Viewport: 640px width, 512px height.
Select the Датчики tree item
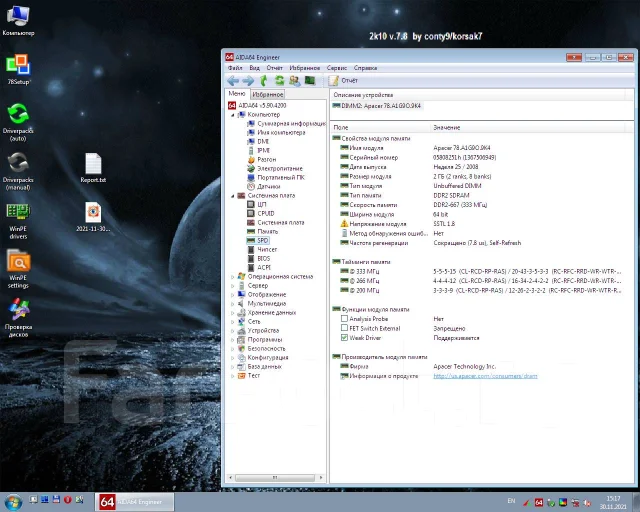(x=264, y=186)
